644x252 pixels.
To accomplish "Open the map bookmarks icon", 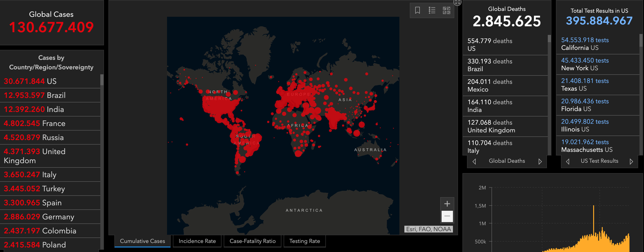I will 417,10.
